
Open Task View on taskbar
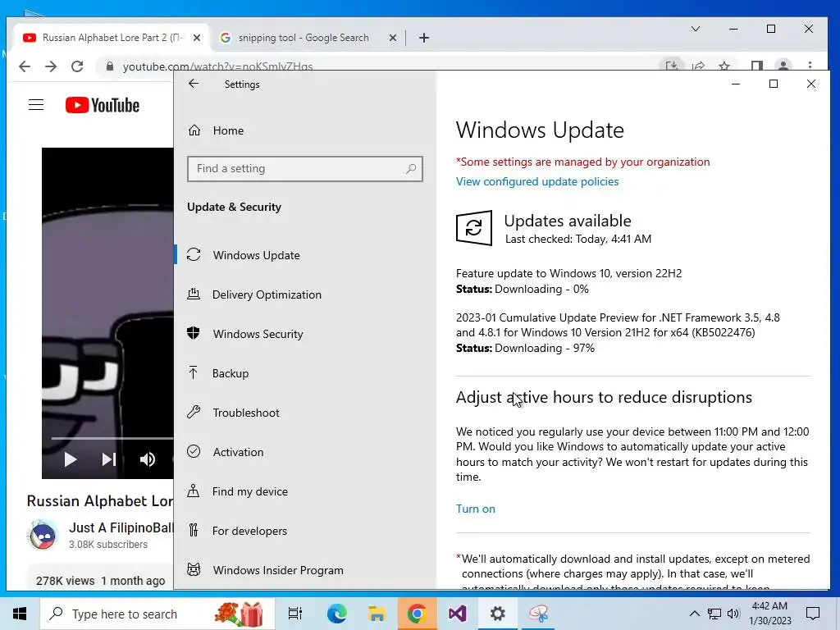(x=295, y=614)
